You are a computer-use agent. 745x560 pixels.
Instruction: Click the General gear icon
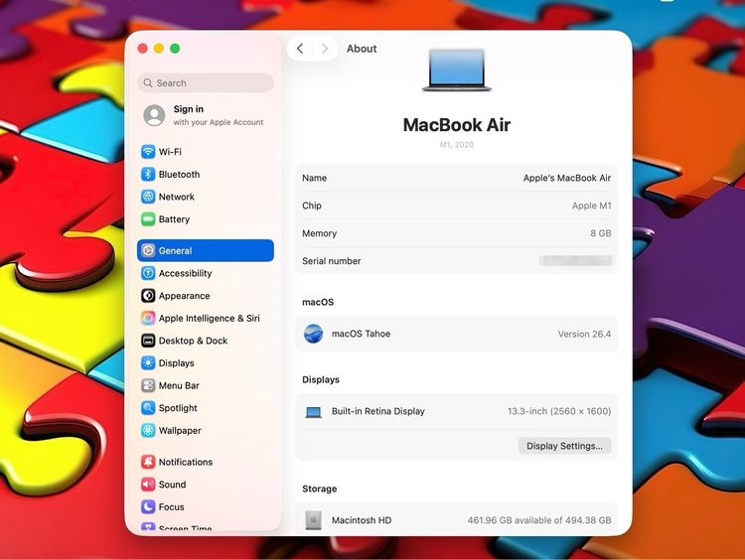coord(148,250)
